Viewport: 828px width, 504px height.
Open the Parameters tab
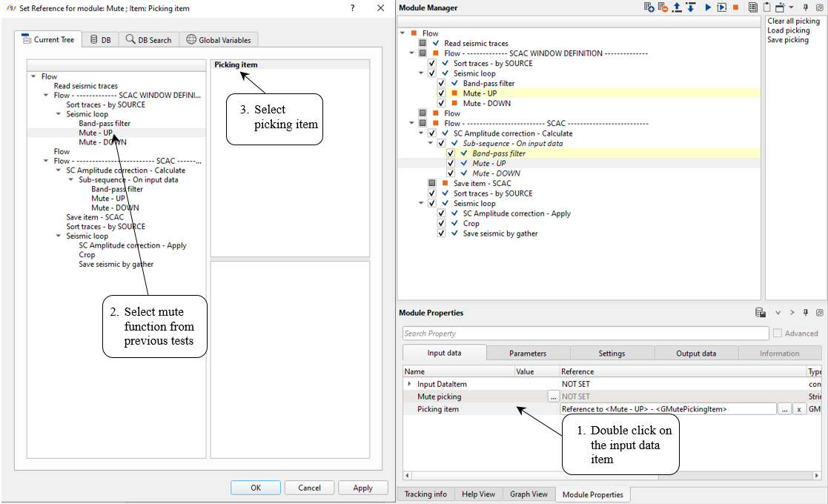click(x=528, y=354)
